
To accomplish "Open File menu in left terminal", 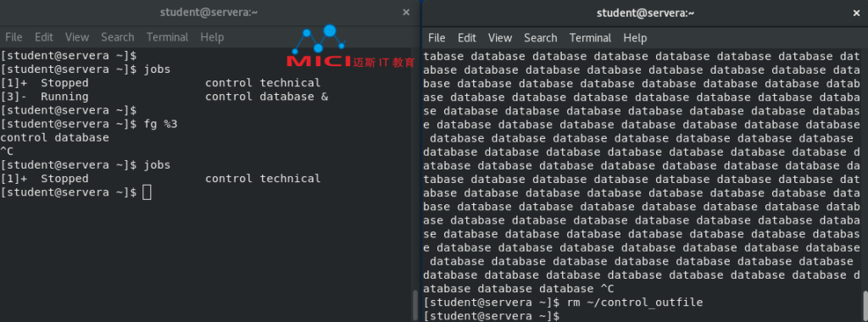I will tap(14, 37).
